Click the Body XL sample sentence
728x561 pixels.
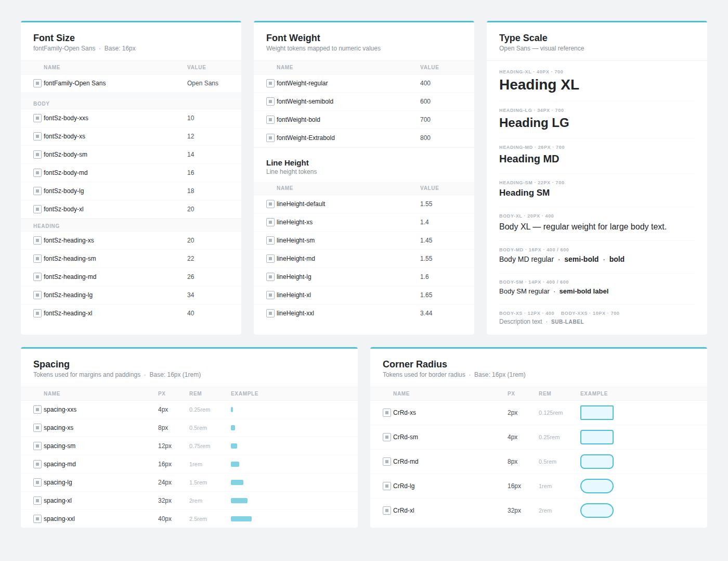[x=583, y=226]
